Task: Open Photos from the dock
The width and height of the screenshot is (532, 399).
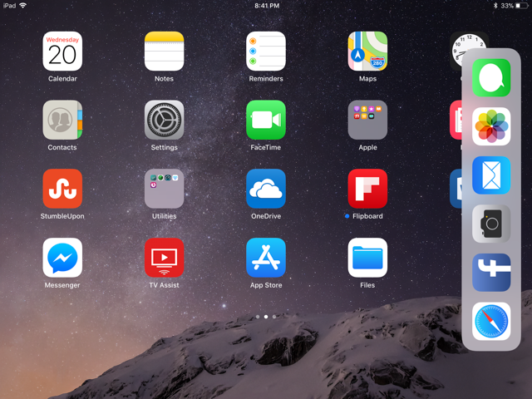Action: point(491,126)
